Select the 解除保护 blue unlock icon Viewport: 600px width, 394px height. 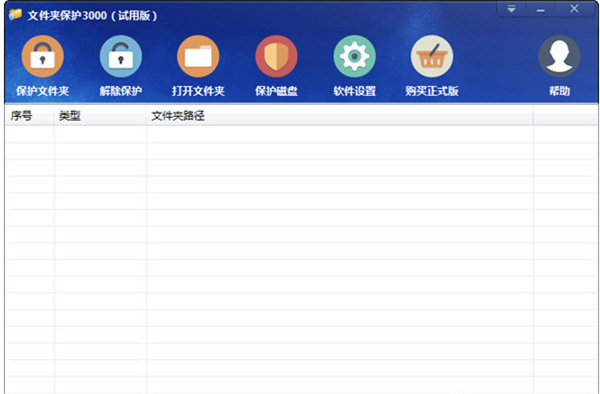[x=121, y=56]
